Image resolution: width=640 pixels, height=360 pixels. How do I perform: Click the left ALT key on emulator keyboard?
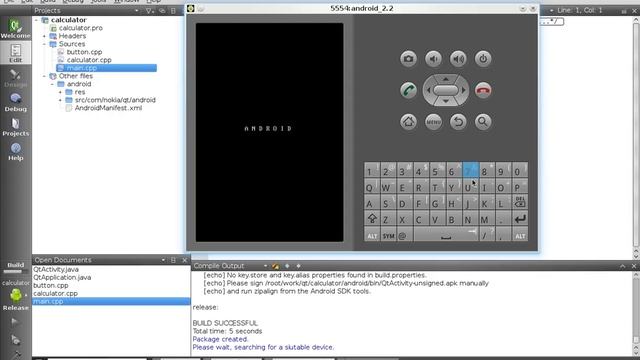(371, 235)
